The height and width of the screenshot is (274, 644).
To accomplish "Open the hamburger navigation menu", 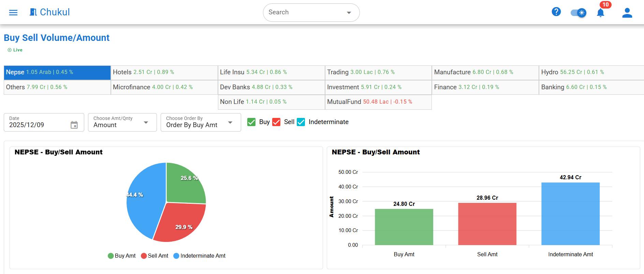I will pyautogui.click(x=13, y=13).
